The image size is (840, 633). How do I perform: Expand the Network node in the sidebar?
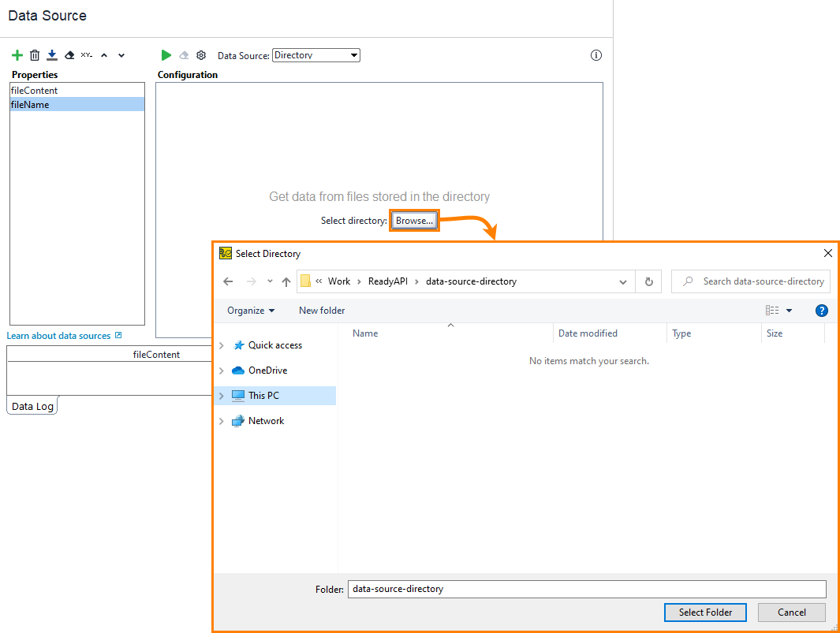[221, 420]
